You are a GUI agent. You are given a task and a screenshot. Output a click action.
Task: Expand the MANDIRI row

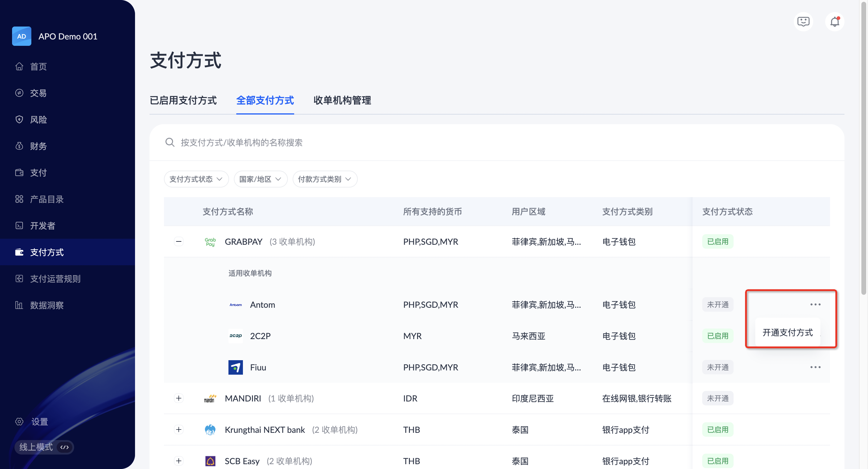pos(179,398)
